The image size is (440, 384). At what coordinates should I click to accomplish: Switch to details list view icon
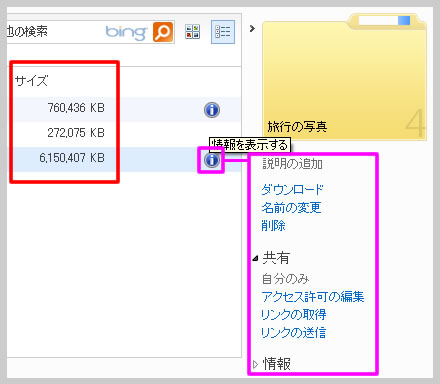(x=223, y=32)
